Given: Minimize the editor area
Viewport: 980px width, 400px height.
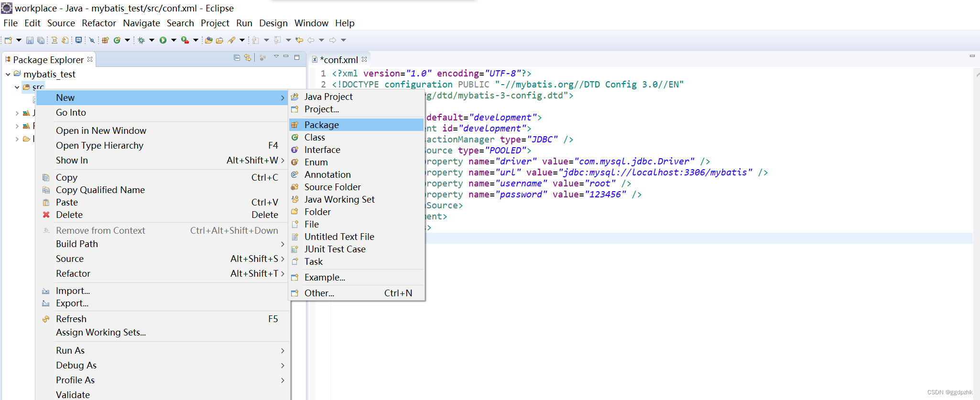Looking at the screenshot, I should coord(972,56).
